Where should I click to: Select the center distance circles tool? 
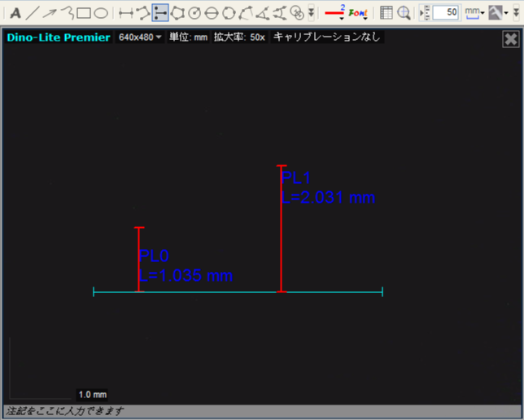coord(297,13)
